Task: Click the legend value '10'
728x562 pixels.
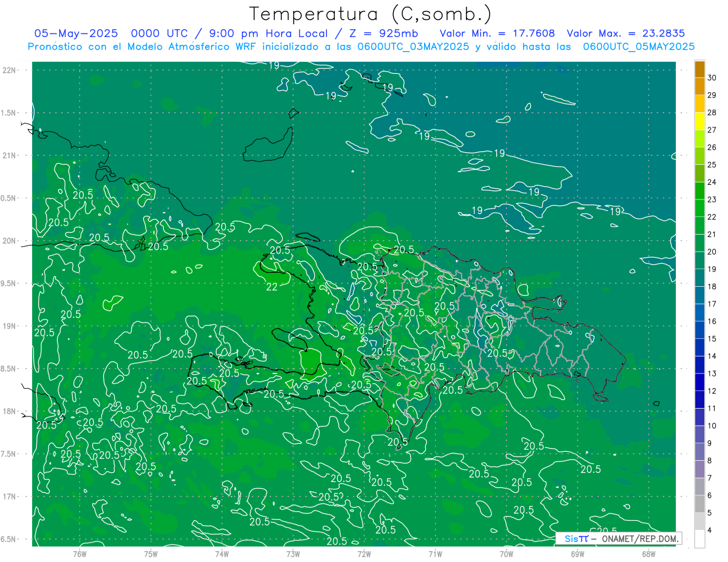Action: click(x=712, y=426)
